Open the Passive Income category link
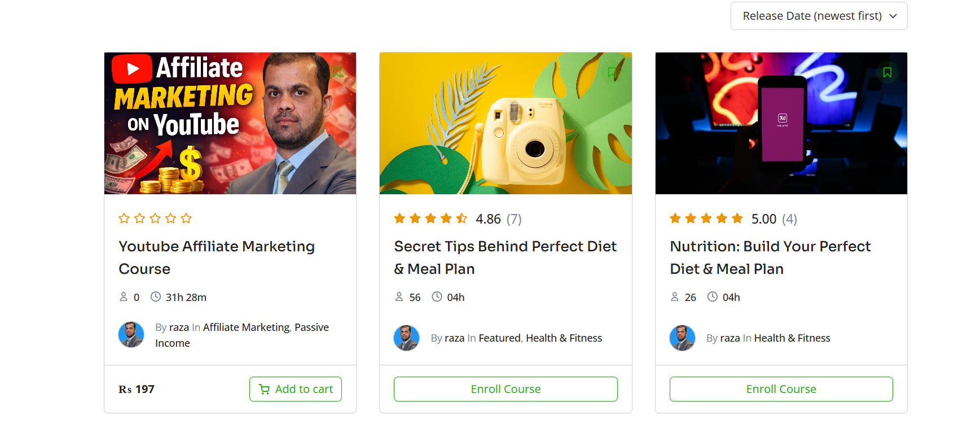Viewport: 980px width, 445px height. (311, 328)
